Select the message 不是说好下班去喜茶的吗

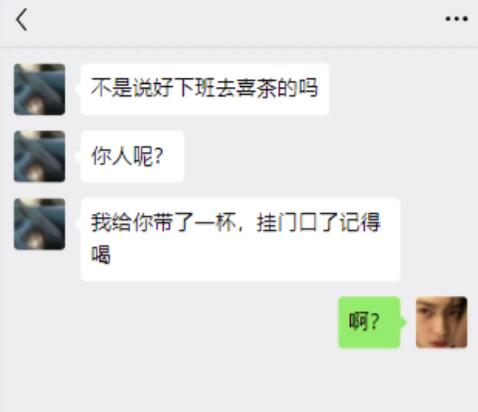205,89
